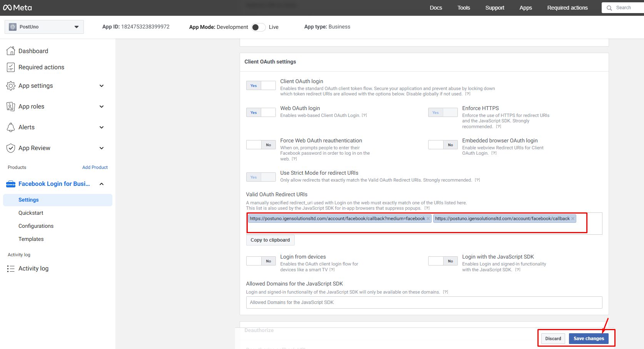Viewport: 644px width, 349px height.
Task: Click the Allowed Domains input field
Action: [x=424, y=302]
